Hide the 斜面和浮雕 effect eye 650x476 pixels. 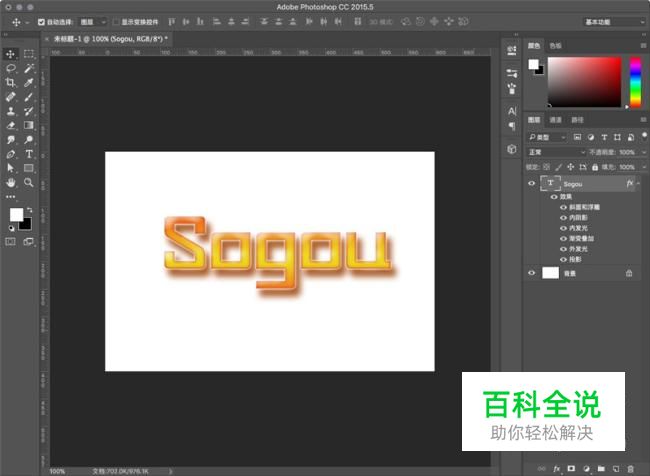pos(563,207)
